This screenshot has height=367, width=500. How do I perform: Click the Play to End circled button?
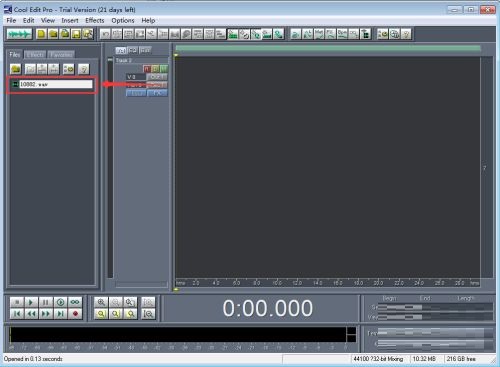pyautogui.click(x=60, y=302)
